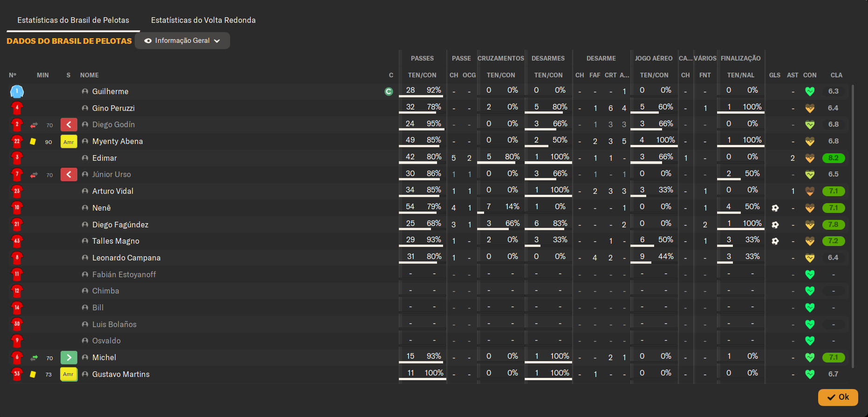The width and height of the screenshot is (868, 417).
Task: Sort by the CLA rating column header
Action: (x=836, y=75)
